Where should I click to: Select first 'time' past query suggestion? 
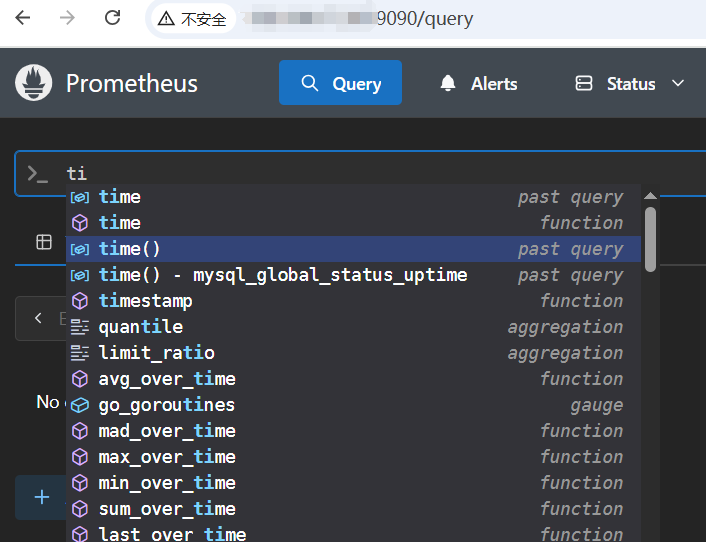tap(353, 197)
